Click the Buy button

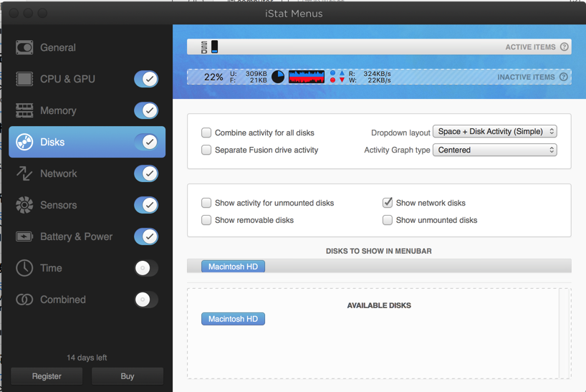[128, 376]
